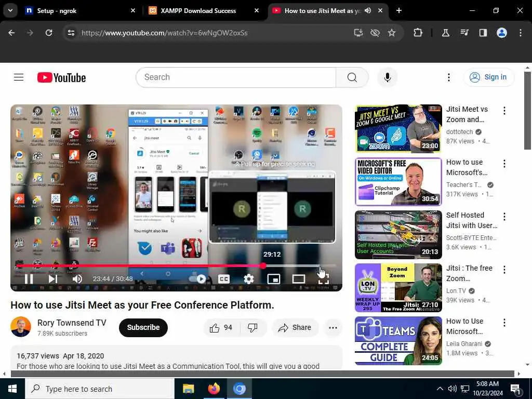Toggle closed captions CC
The width and height of the screenshot is (532, 399).
click(x=223, y=279)
